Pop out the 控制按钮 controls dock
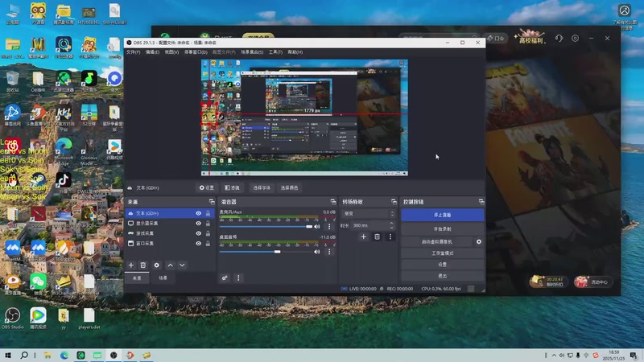The width and height of the screenshot is (644, 362). point(481,202)
